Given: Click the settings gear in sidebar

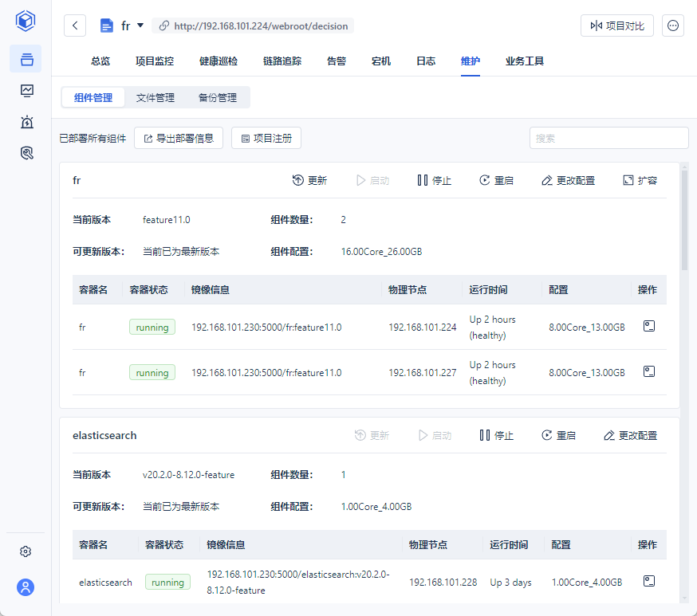Looking at the screenshot, I should pos(26,551).
